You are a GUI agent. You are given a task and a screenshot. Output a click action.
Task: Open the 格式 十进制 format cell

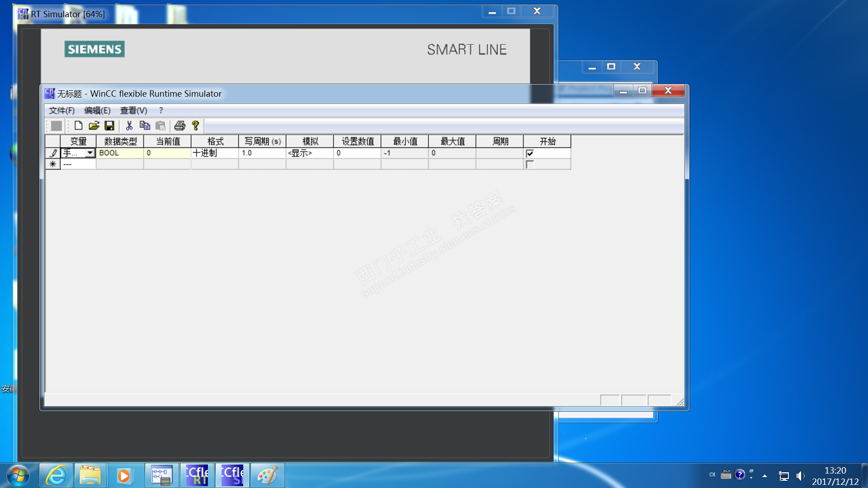(x=215, y=153)
